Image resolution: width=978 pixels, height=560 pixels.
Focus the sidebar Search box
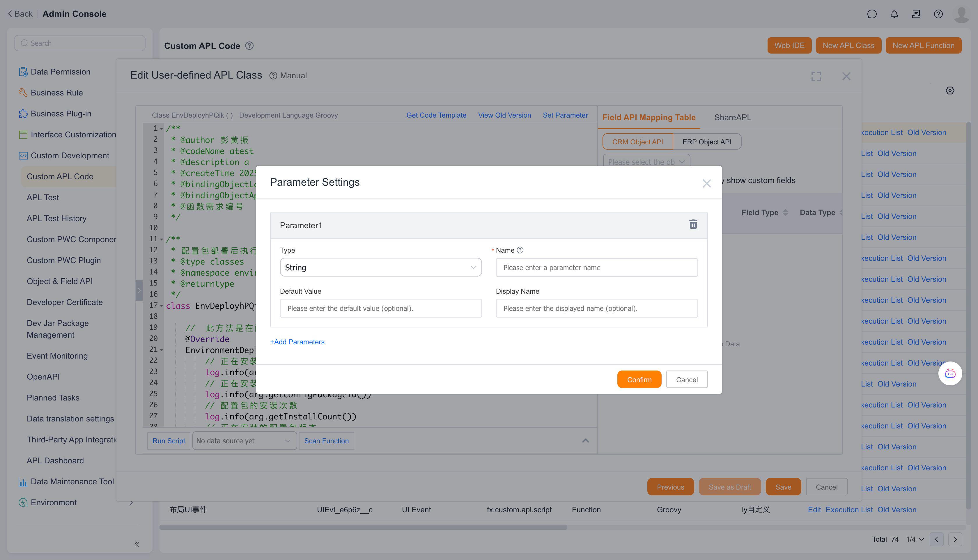click(80, 43)
